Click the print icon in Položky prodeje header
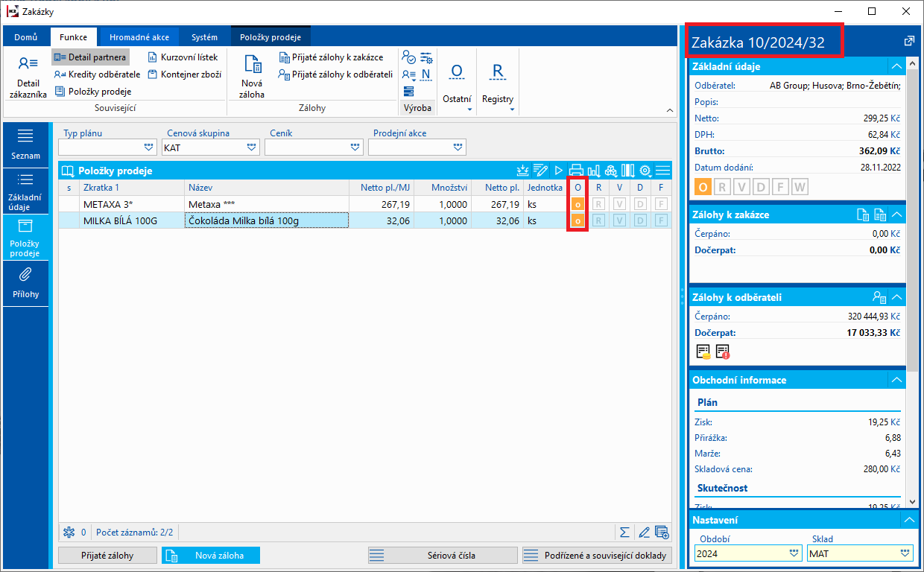Screen dimensions: 924x572 click(x=576, y=171)
